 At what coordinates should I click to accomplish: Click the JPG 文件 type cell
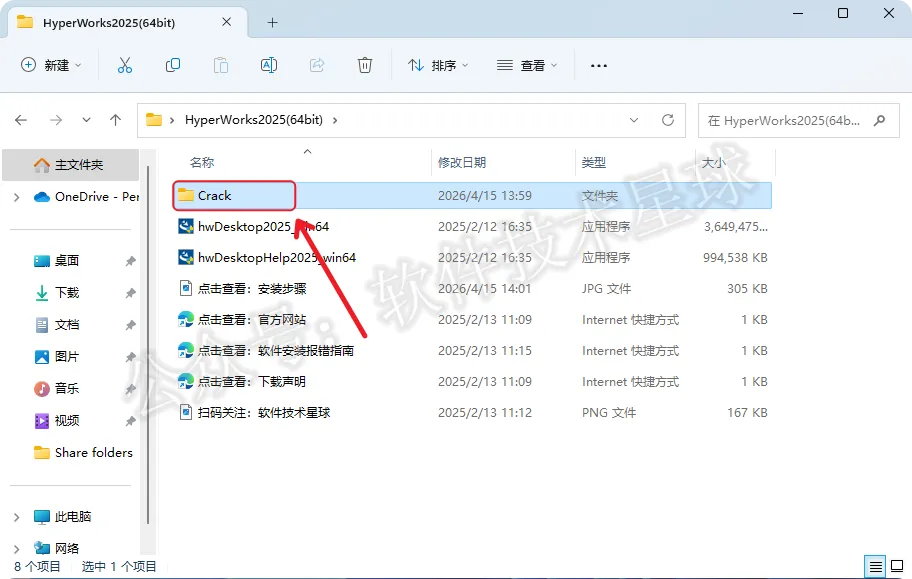point(606,289)
